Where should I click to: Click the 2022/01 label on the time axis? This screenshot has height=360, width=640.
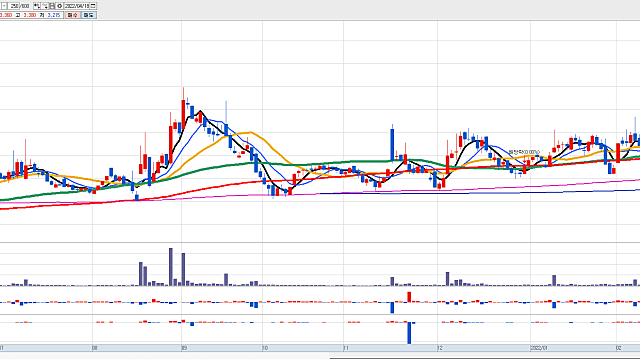[x=538, y=348]
